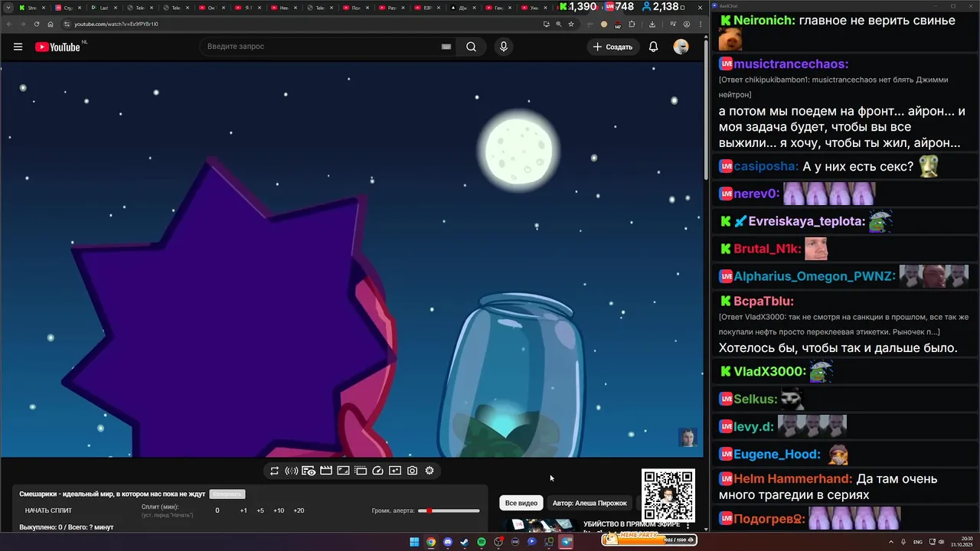Image resolution: width=980 pixels, height=551 pixels.
Task: Add +5 minutes to split
Action: coord(260,510)
